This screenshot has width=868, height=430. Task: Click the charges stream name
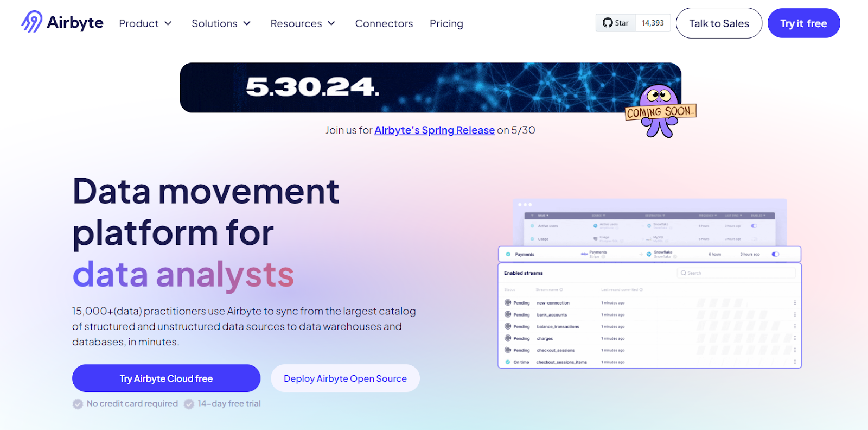click(x=545, y=339)
